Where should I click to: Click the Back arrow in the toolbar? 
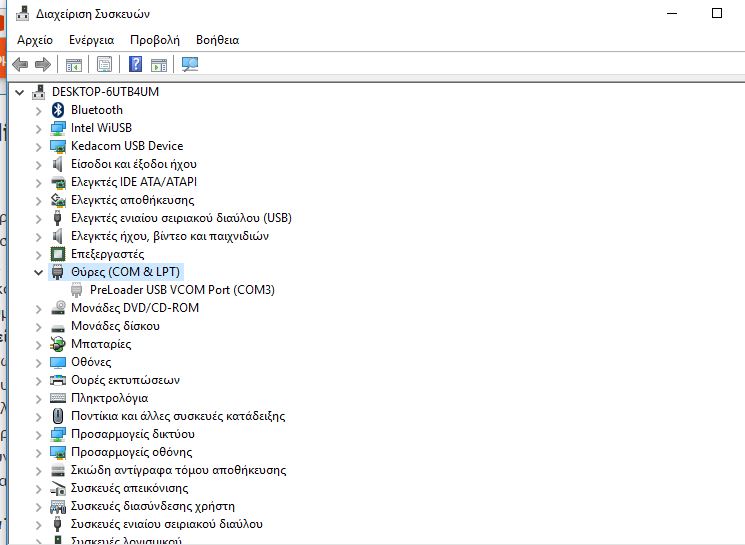point(19,65)
